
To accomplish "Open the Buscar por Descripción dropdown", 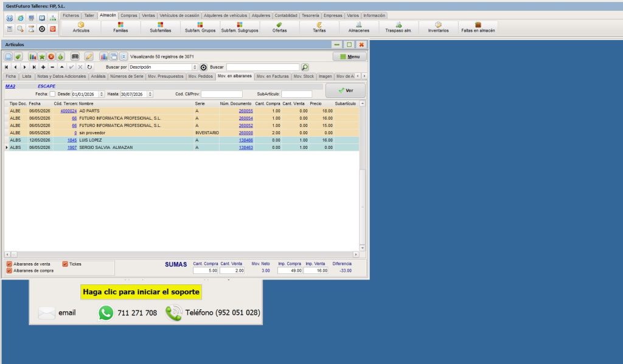I will (x=195, y=67).
